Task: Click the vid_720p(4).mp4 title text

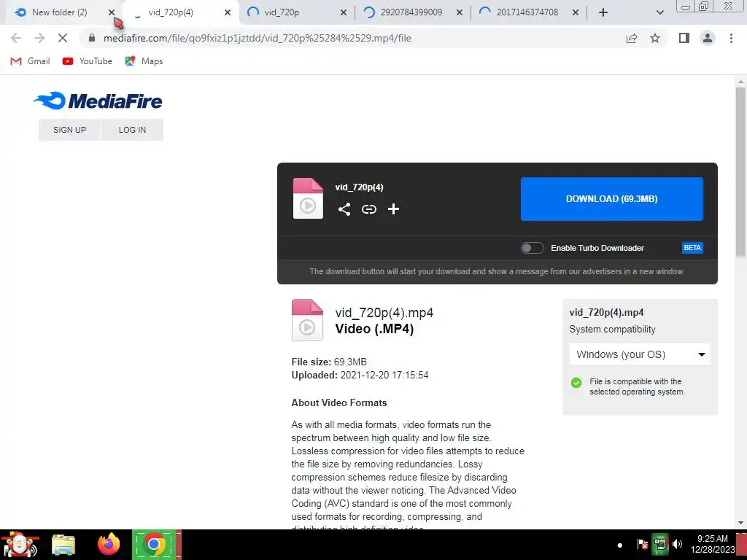Action: click(384, 313)
